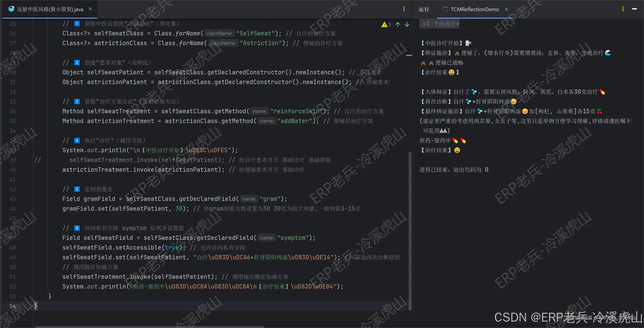Click the 运行 tool window title
644x328 pixels.
point(424,9)
